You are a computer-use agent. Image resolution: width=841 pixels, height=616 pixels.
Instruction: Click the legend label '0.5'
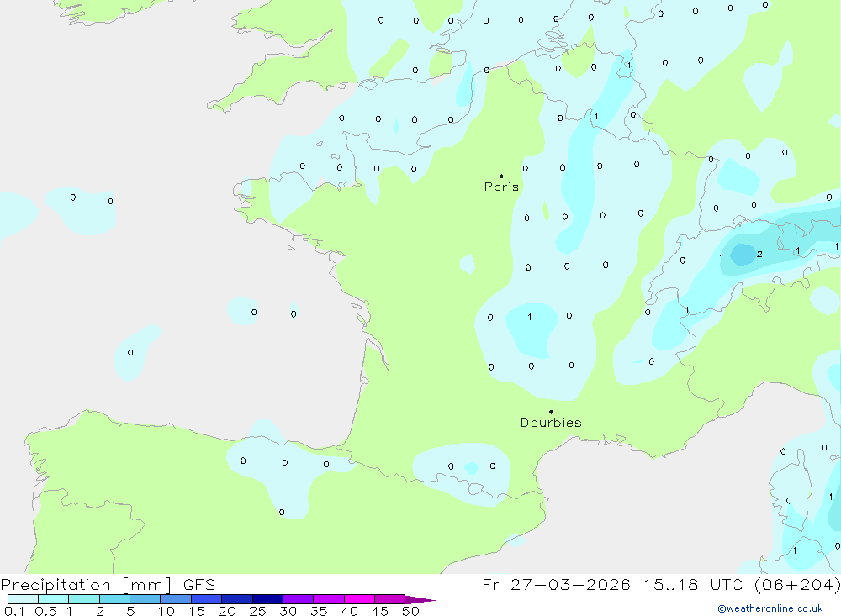[45, 611]
